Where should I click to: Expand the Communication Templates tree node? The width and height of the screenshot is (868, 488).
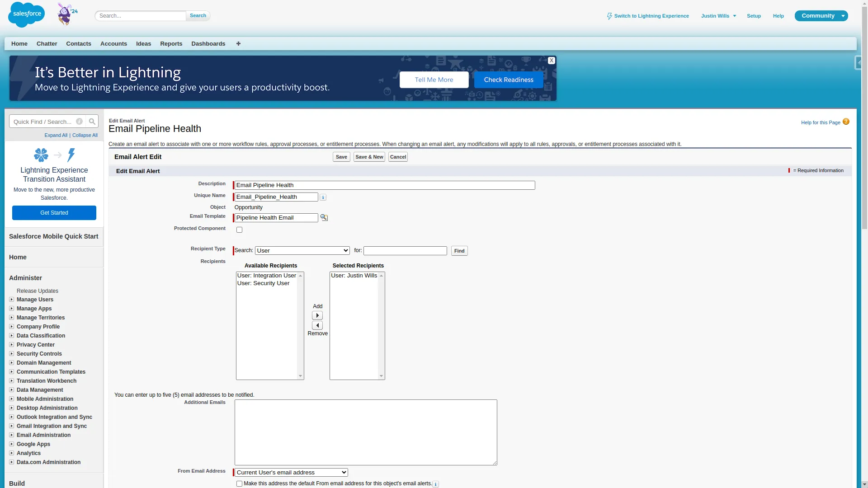coord(11,372)
